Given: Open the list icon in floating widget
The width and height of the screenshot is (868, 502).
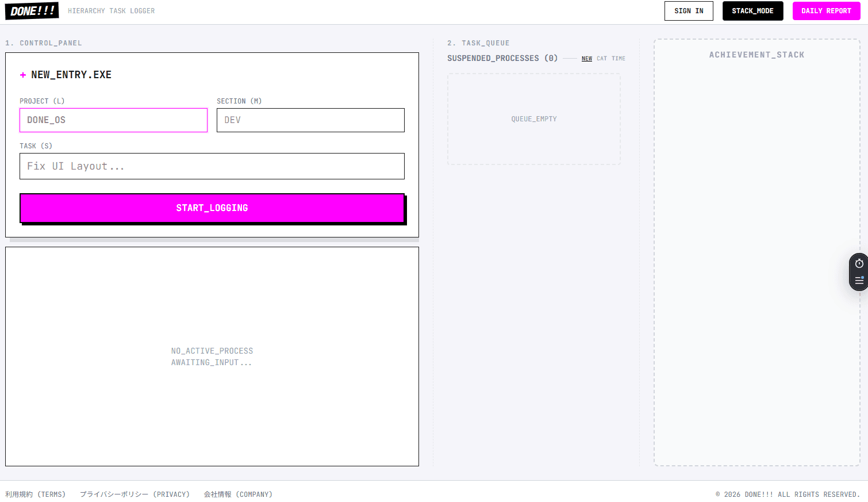Looking at the screenshot, I should pos(859,281).
